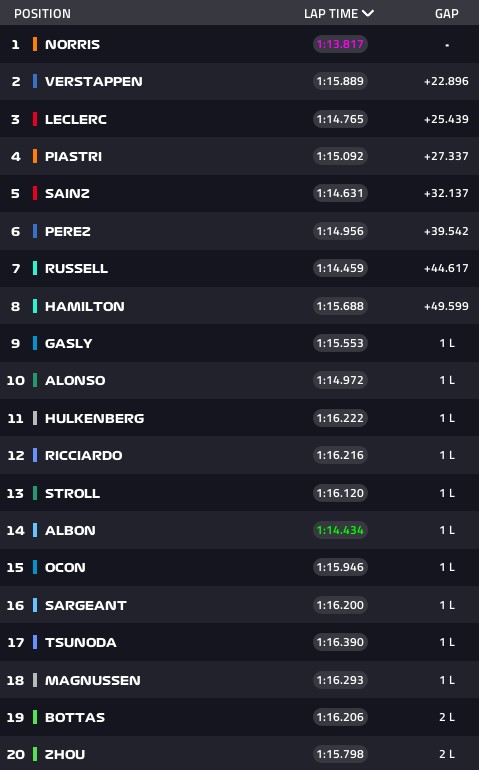
Task: Select Norris's purple fastest lap time 1:13.817
Action: [x=340, y=44]
